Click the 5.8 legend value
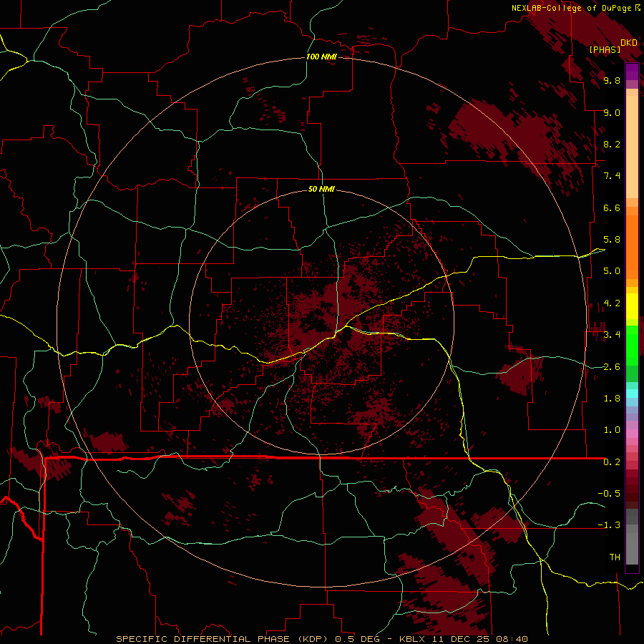 coord(612,240)
